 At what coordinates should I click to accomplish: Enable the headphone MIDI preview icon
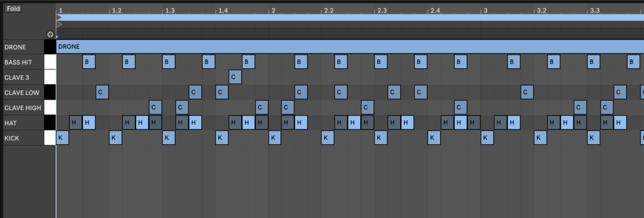click(50, 35)
